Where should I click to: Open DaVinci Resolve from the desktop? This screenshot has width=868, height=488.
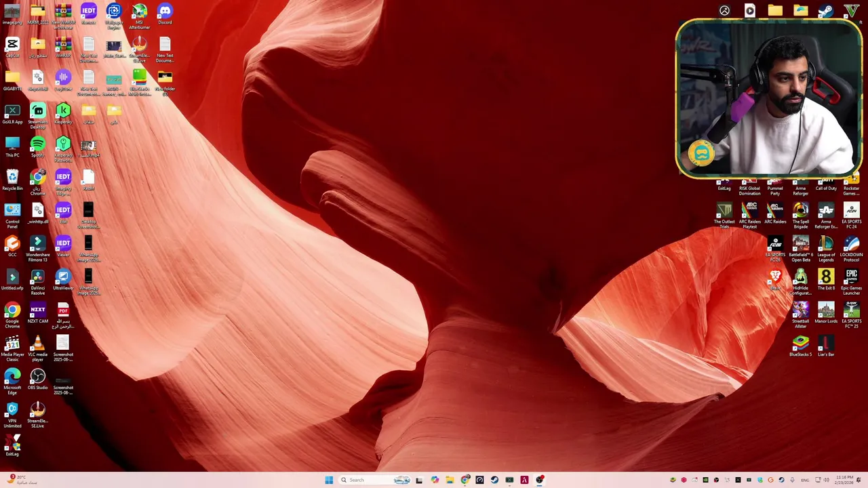pyautogui.click(x=38, y=282)
